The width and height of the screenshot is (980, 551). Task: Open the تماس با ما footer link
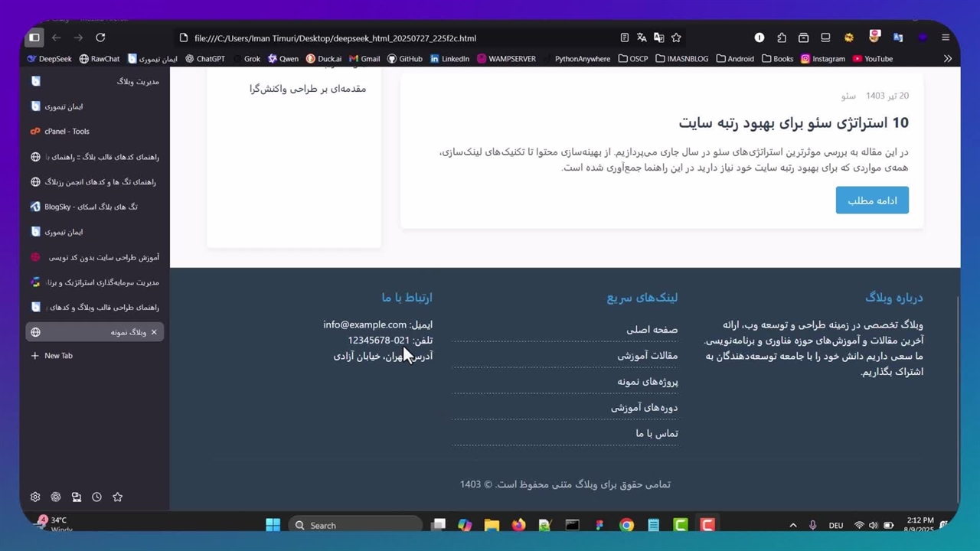(x=656, y=433)
